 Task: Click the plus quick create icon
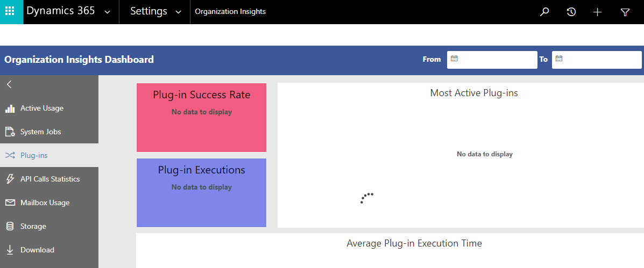click(597, 12)
